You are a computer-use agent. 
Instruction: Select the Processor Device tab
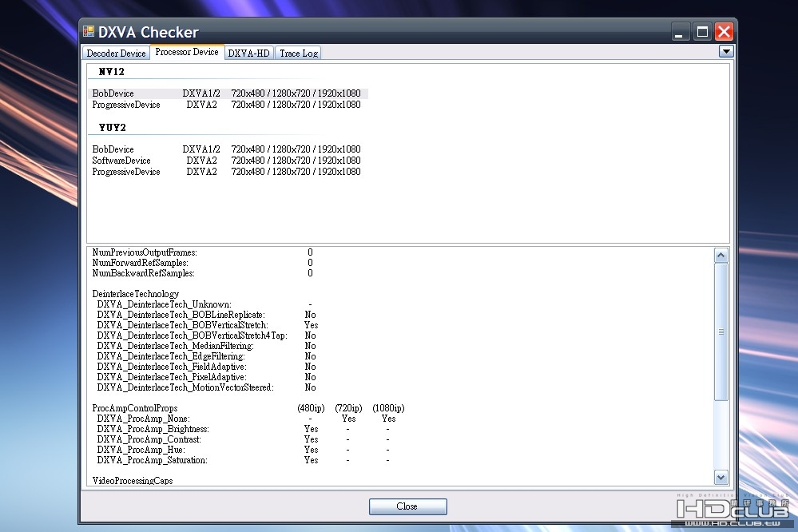[x=187, y=52]
